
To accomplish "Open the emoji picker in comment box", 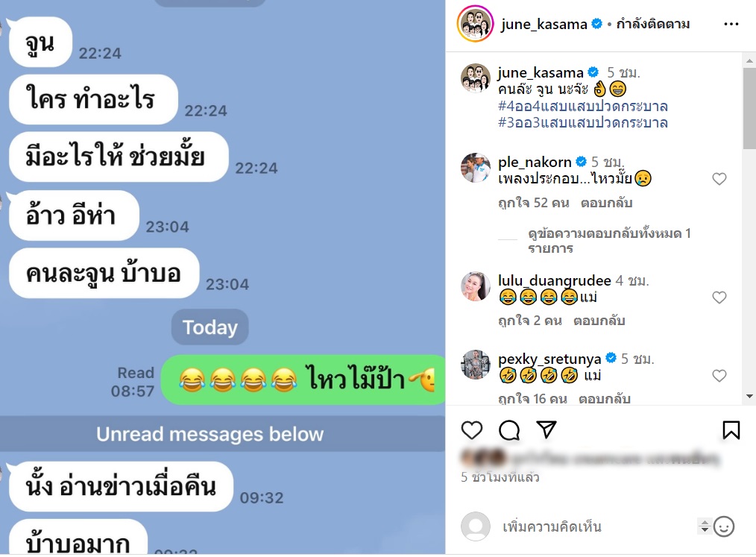I will (x=724, y=526).
